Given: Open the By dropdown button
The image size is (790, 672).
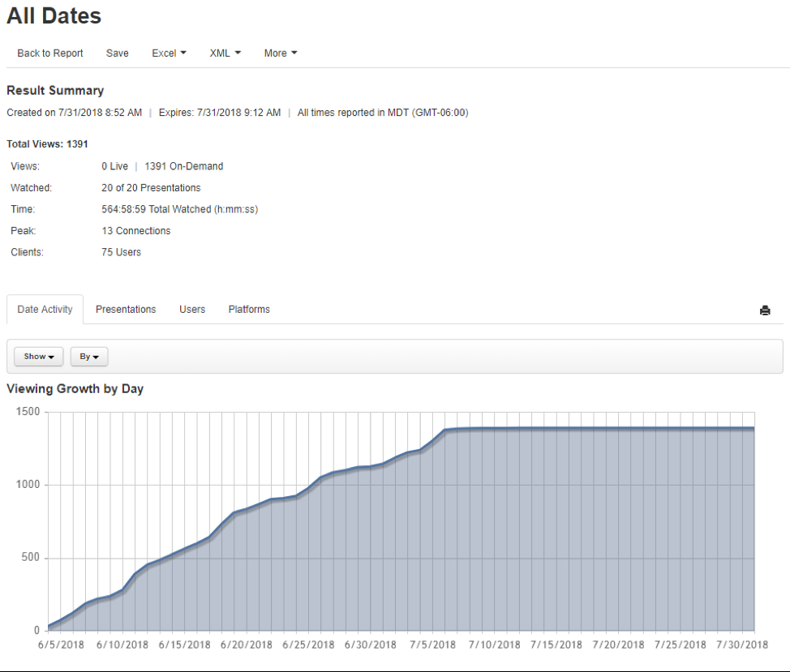Looking at the screenshot, I should click(x=89, y=357).
